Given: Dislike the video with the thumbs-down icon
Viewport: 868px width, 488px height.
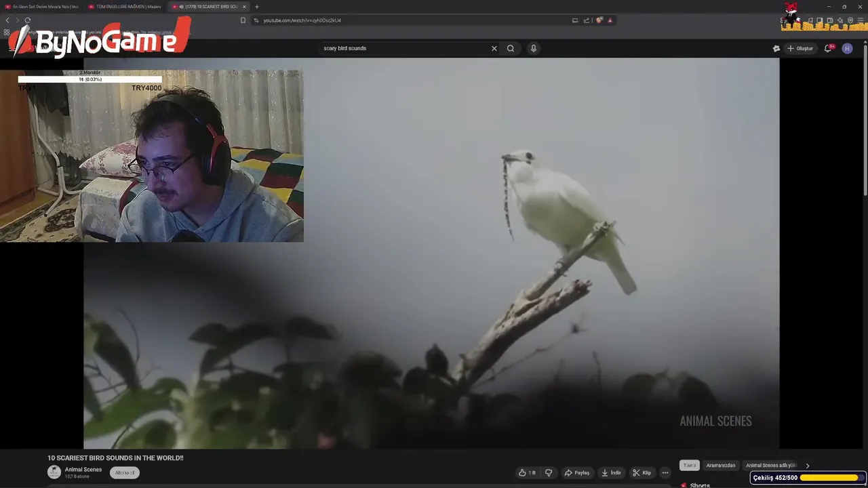Looking at the screenshot, I should tap(549, 472).
